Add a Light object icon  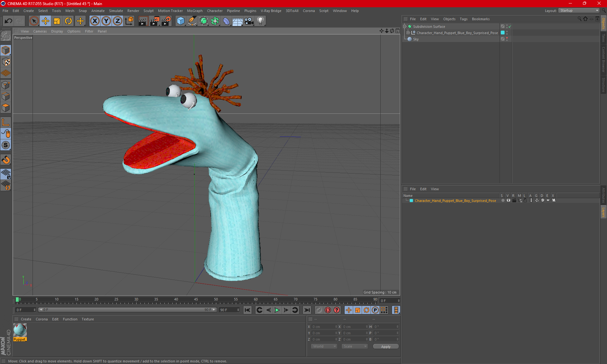[261, 21]
